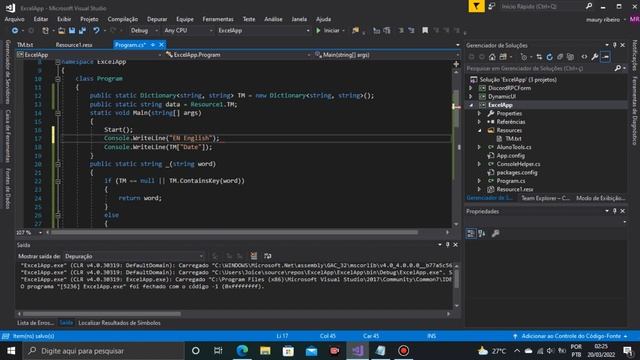
Task: Open the ExcelApp startup project dropdown
Action: pos(263,31)
